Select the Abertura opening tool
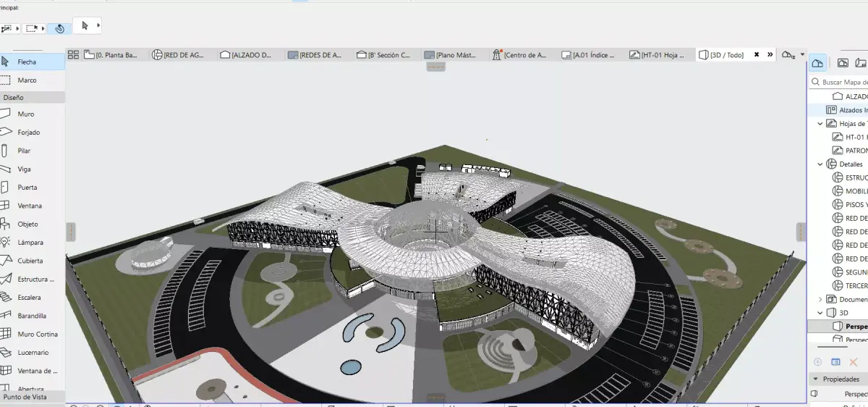This screenshot has height=407, width=868. click(x=32, y=389)
